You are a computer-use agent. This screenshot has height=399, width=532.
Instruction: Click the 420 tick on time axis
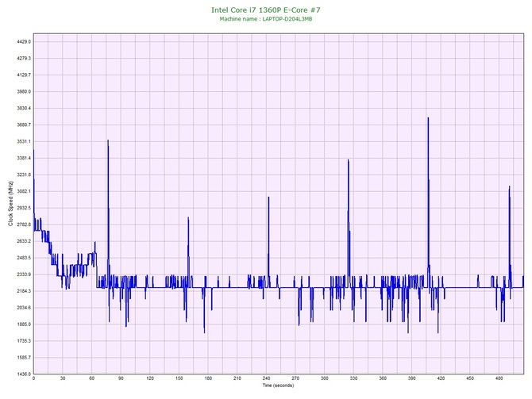(441, 378)
